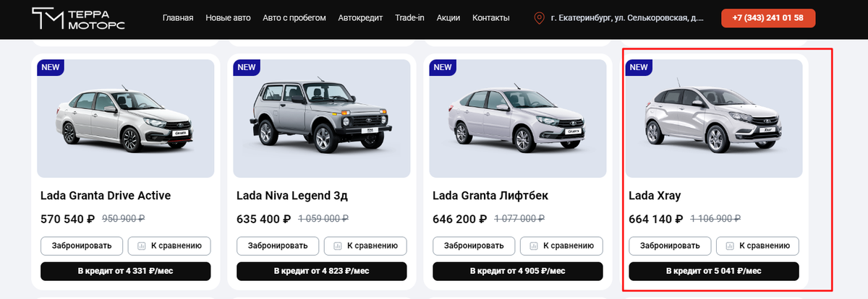
Task: Reserve the Lada Granta Drive Active via Забронировать
Action: click(x=82, y=246)
